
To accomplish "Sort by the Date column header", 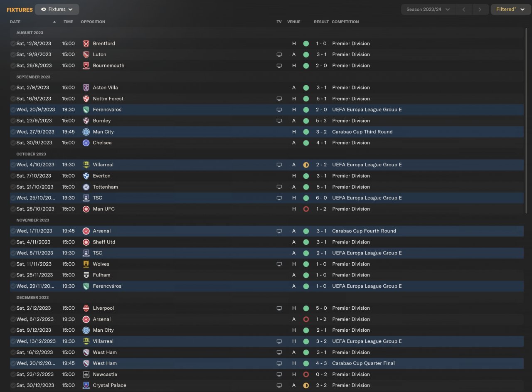I will [15, 22].
